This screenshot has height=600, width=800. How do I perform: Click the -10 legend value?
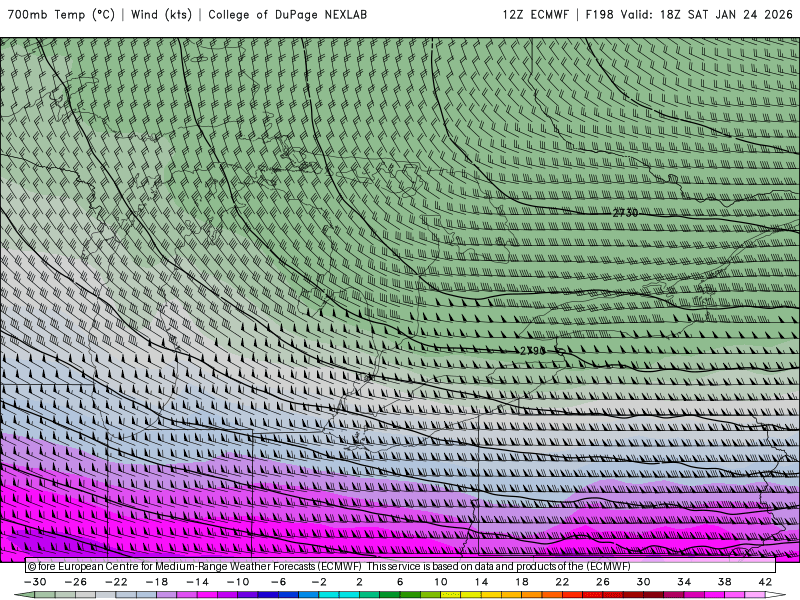(x=238, y=582)
